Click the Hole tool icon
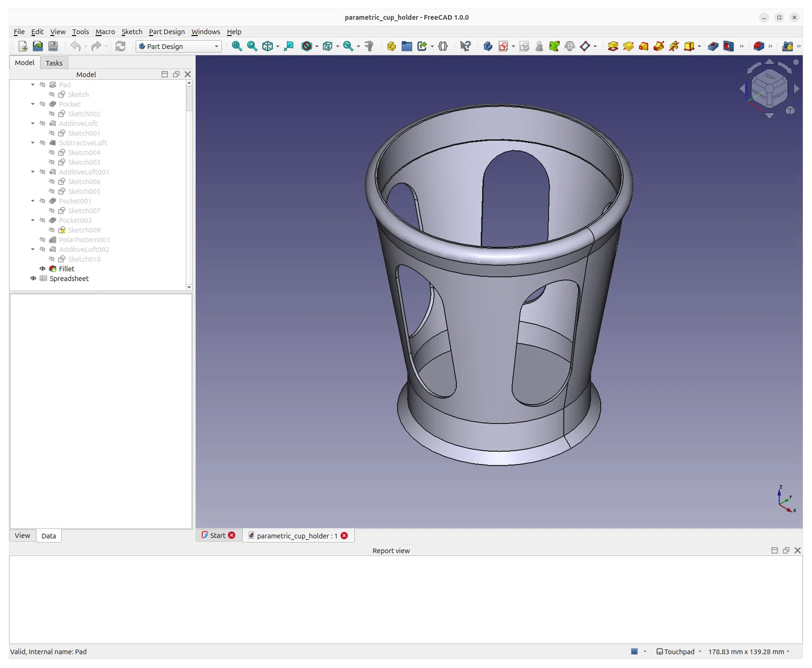 click(728, 46)
